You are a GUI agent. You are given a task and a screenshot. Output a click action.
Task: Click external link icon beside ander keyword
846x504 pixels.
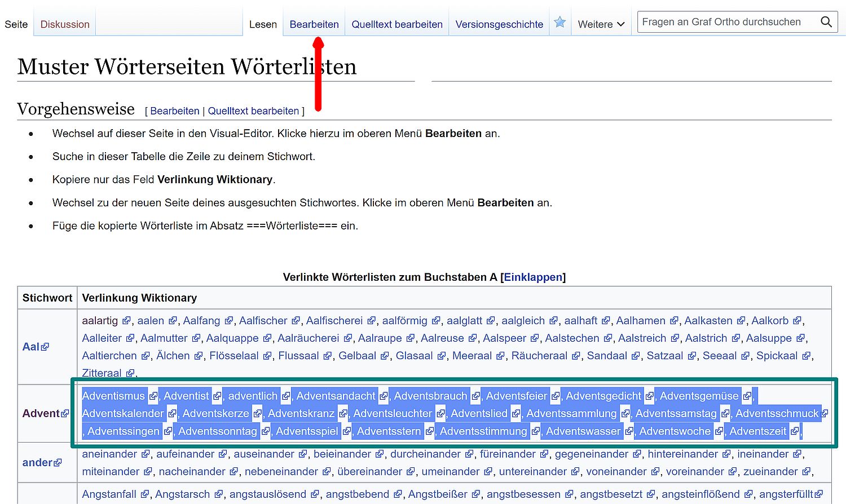point(58,463)
